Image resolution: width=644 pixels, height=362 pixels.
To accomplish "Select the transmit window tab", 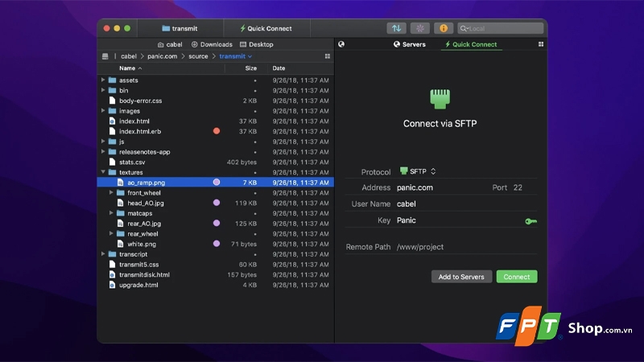I will pyautogui.click(x=180, y=28).
